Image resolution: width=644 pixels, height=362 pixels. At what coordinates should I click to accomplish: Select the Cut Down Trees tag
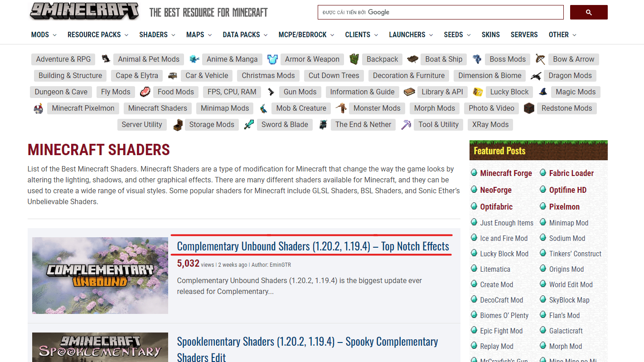(x=334, y=75)
